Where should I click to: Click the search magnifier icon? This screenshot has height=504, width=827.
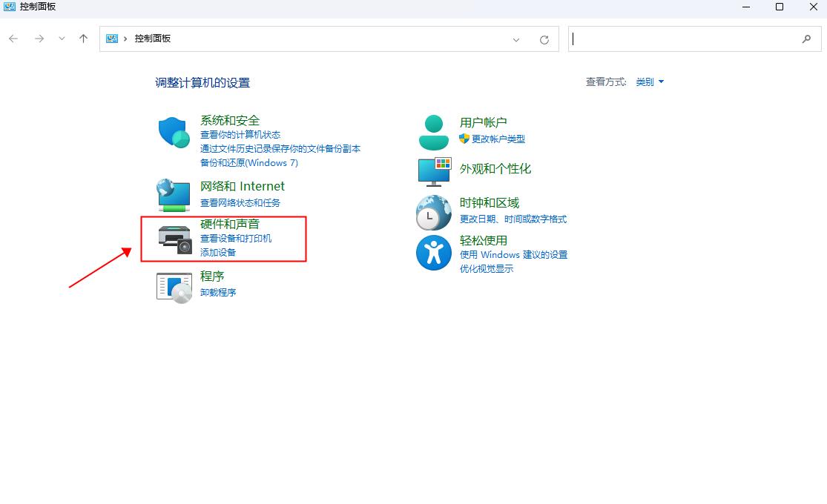tap(808, 39)
